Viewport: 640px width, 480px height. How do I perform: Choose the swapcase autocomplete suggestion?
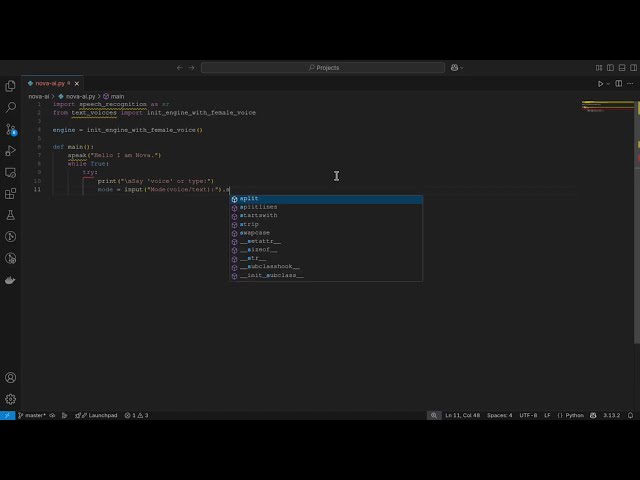click(x=326, y=233)
